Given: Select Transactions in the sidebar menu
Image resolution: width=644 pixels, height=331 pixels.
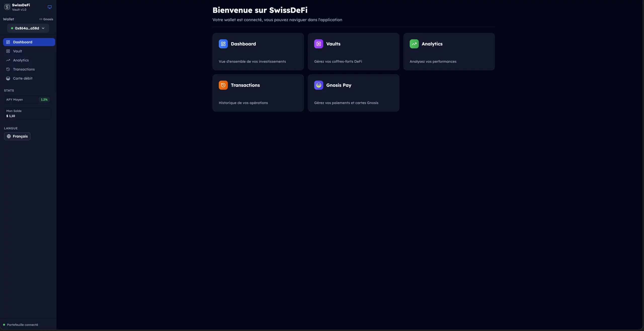Looking at the screenshot, I should click(x=24, y=69).
